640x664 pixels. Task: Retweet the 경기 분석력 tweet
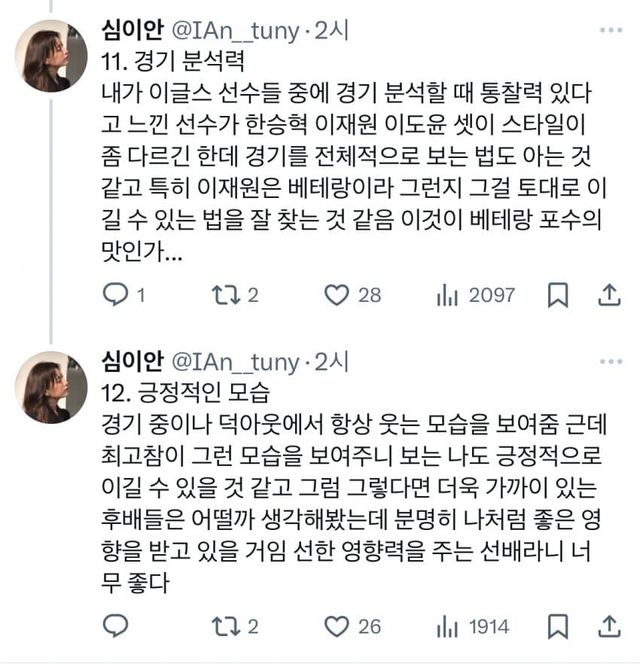(x=227, y=295)
